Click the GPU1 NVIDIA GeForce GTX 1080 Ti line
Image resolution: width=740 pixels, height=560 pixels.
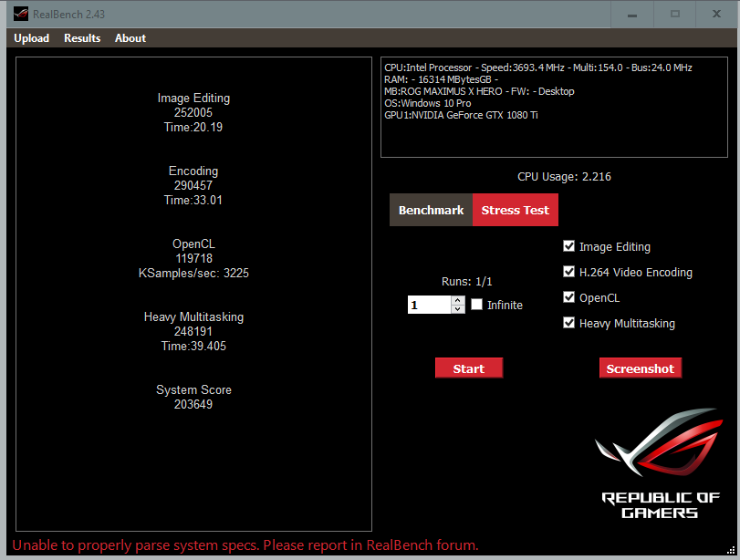[x=461, y=115]
